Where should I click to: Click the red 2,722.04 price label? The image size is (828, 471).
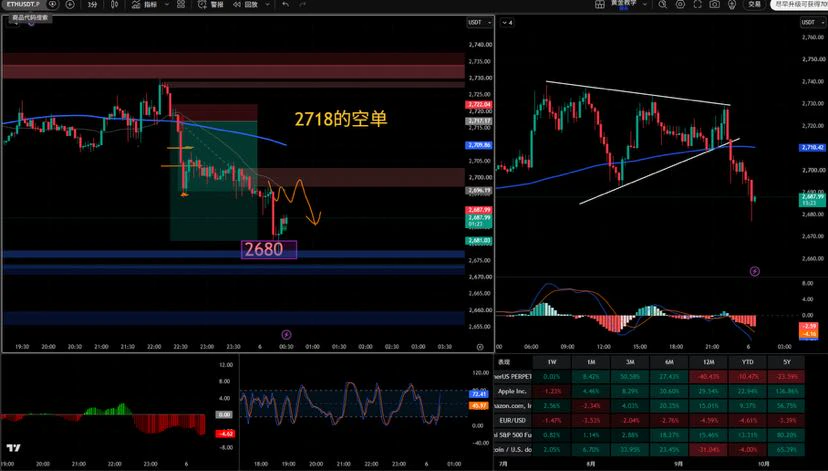(479, 105)
